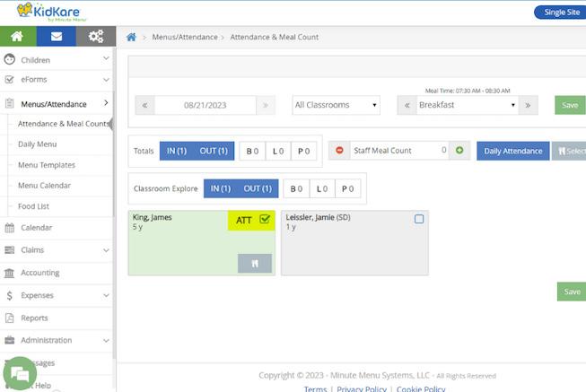Uncheck attendance for King, James
Image resolution: width=586 pixels, height=392 pixels.
click(265, 220)
